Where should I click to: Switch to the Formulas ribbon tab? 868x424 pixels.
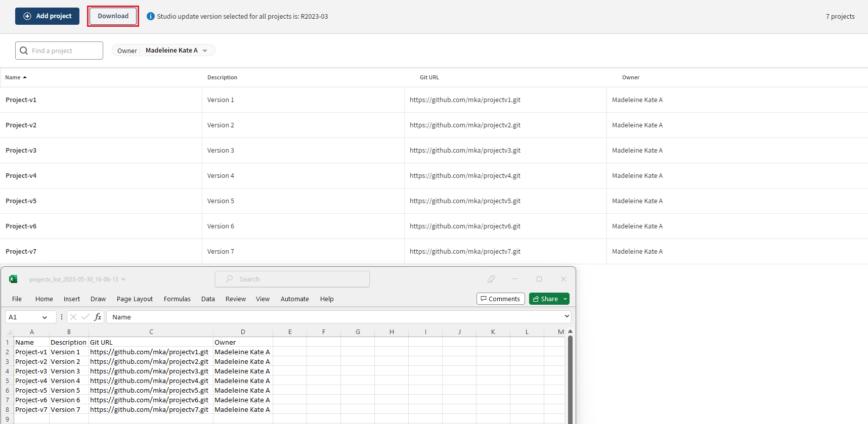click(x=177, y=299)
